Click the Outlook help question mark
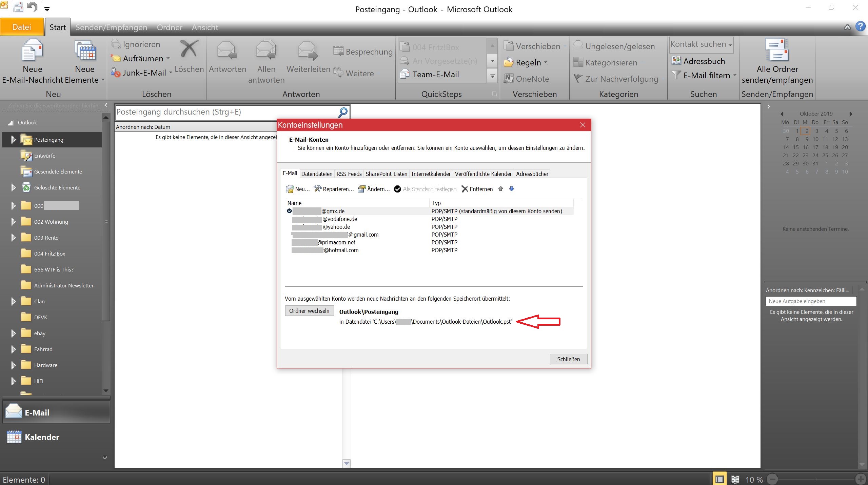Screen dimensions: 868x485 860,27
